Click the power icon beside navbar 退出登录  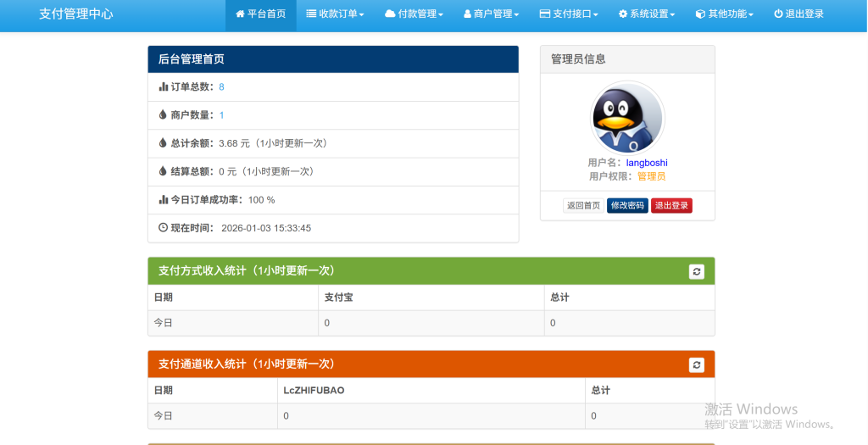coord(778,14)
